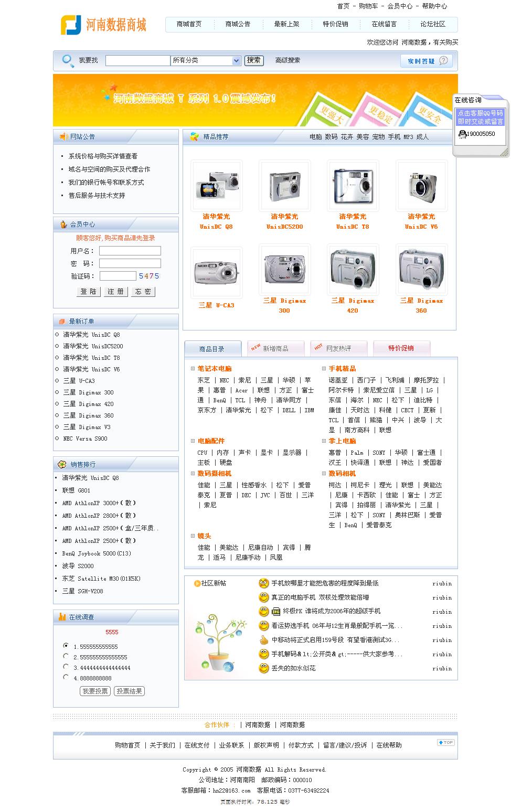Open 特价促销 in the top navigation
Viewport: 511px width, 812px height.
(335, 24)
